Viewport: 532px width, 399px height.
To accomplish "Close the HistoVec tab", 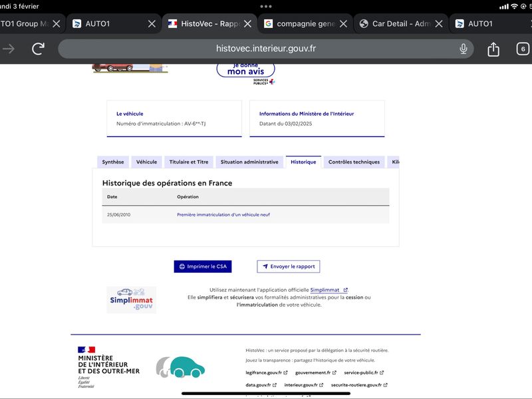I will pos(247,24).
